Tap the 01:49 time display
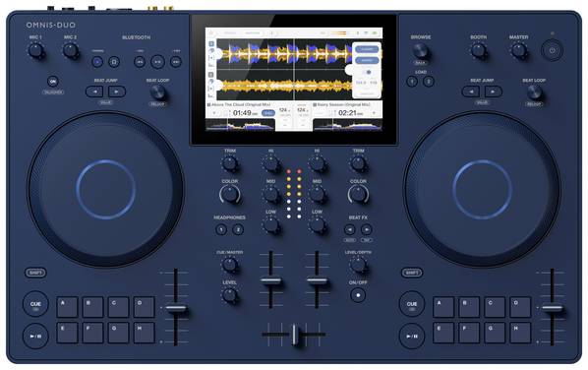The width and height of the screenshot is (588, 370). (242, 113)
